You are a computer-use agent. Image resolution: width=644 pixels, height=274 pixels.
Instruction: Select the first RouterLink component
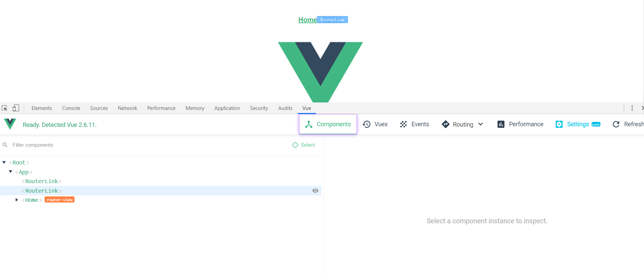pos(42,181)
